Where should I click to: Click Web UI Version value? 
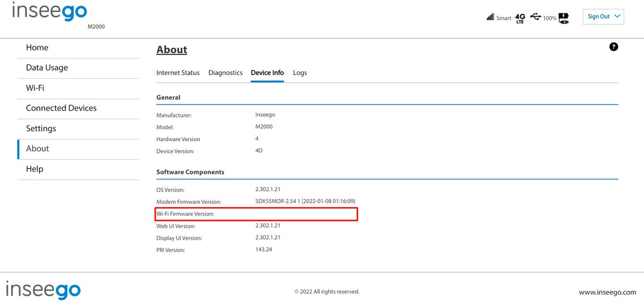268,225
